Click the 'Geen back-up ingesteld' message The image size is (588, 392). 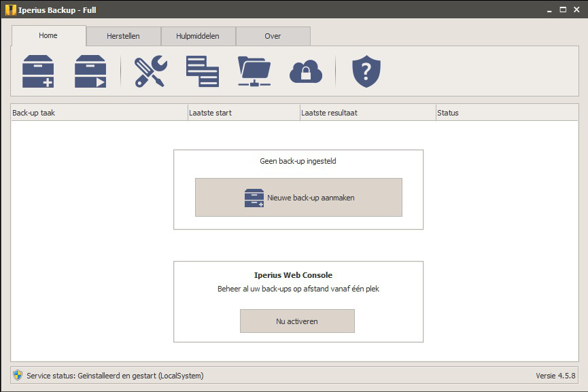pyautogui.click(x=298, y=161)
